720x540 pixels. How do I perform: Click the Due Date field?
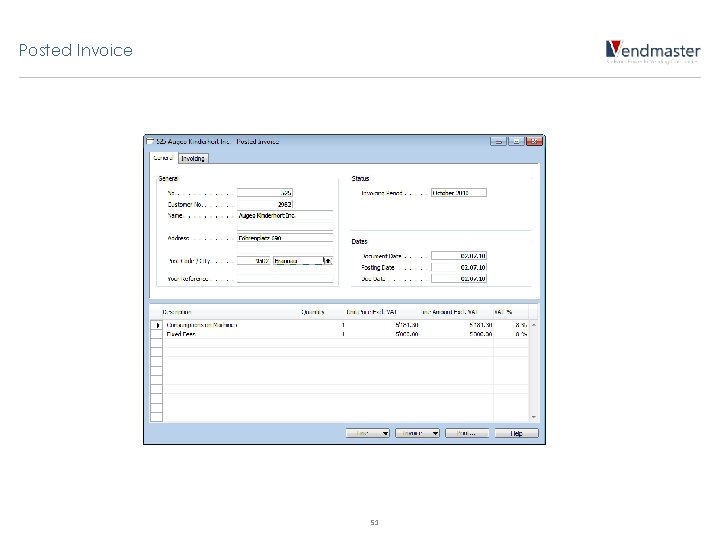[459, 278]
